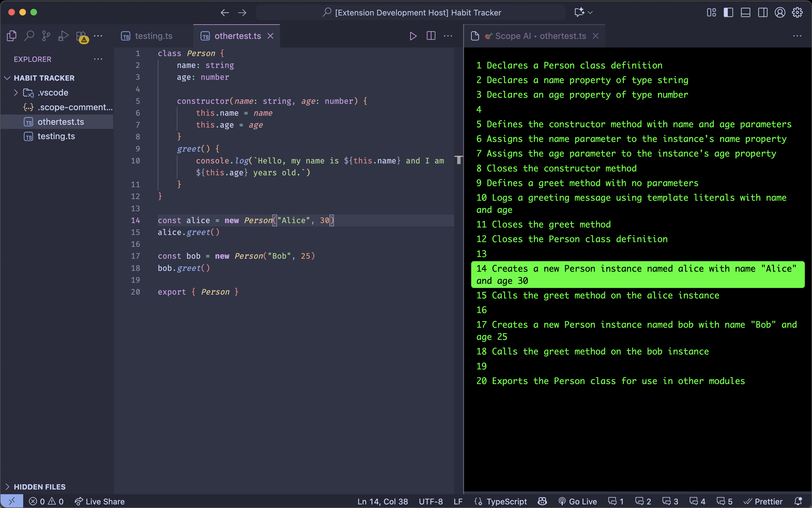Open the Search view icon
The height and width of the screenshot is (508, 812).
pos(29,36)
